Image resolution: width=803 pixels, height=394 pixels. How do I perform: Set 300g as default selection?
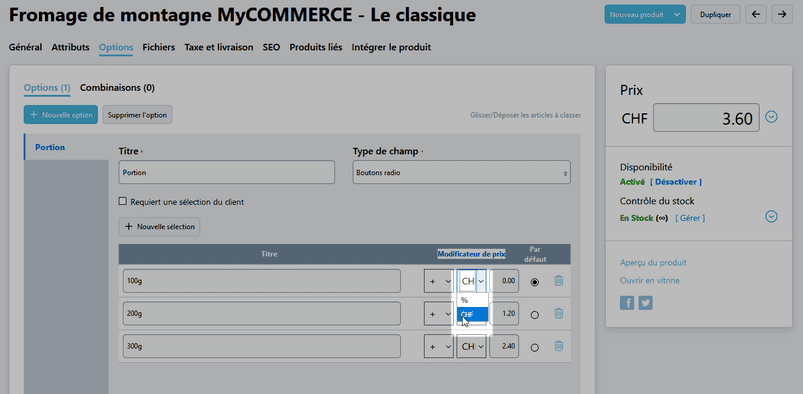(x=535, y=348)
